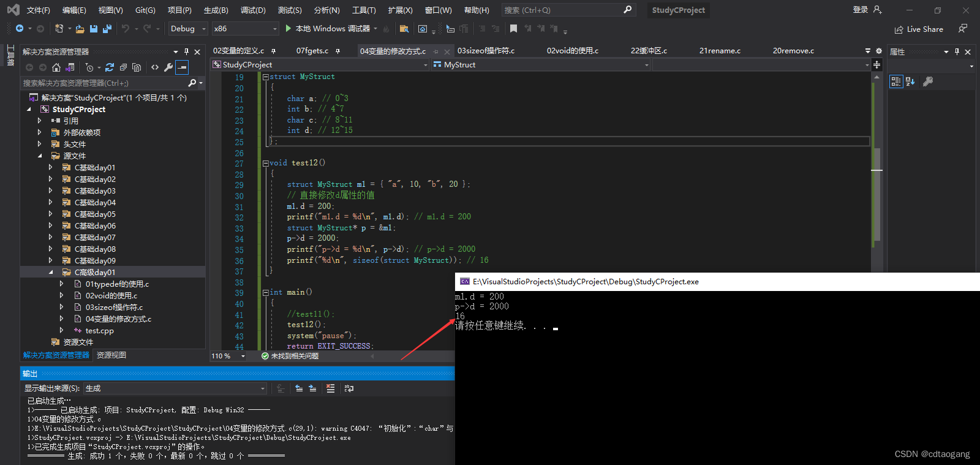Click the editor vertical scrollbar thumb
Viewport: 980px width, 465px height.
(876, 195)
